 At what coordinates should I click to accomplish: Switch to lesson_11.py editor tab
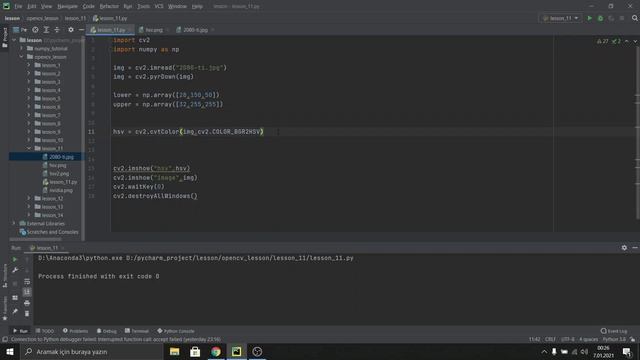pos(110,30)
